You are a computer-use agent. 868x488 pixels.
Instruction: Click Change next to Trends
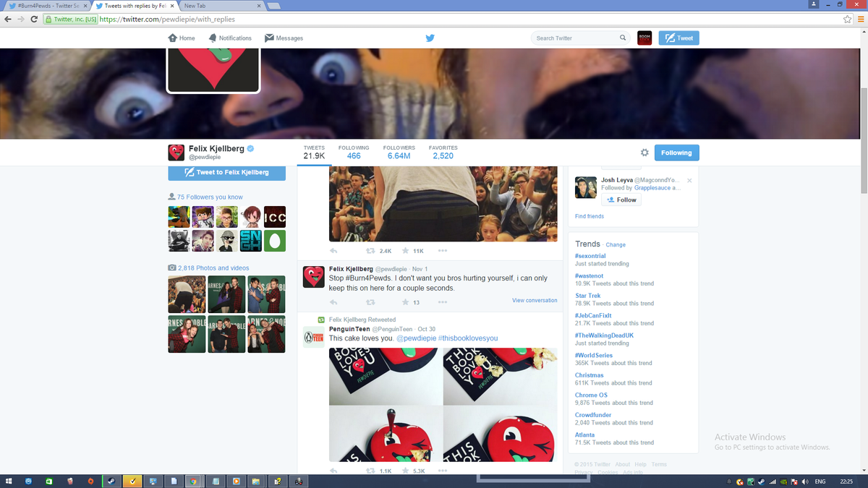coord(616,245)
